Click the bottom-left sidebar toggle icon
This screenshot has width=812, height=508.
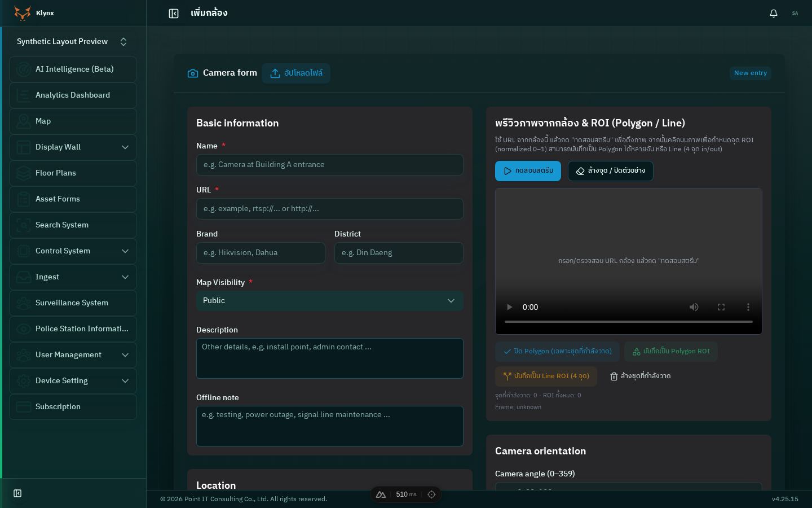(x=17, y=493)
